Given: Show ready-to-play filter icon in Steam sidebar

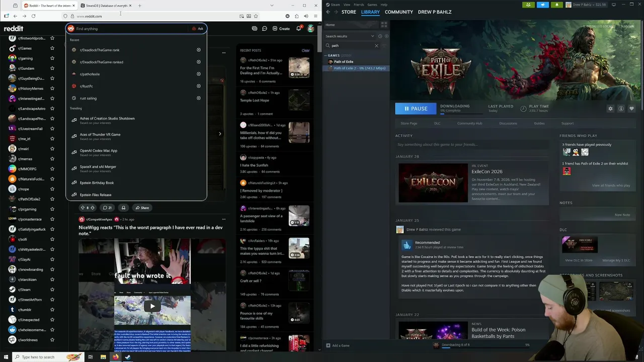Looking at the screenshot, I should pyautogui.click(x=385, y=36).
